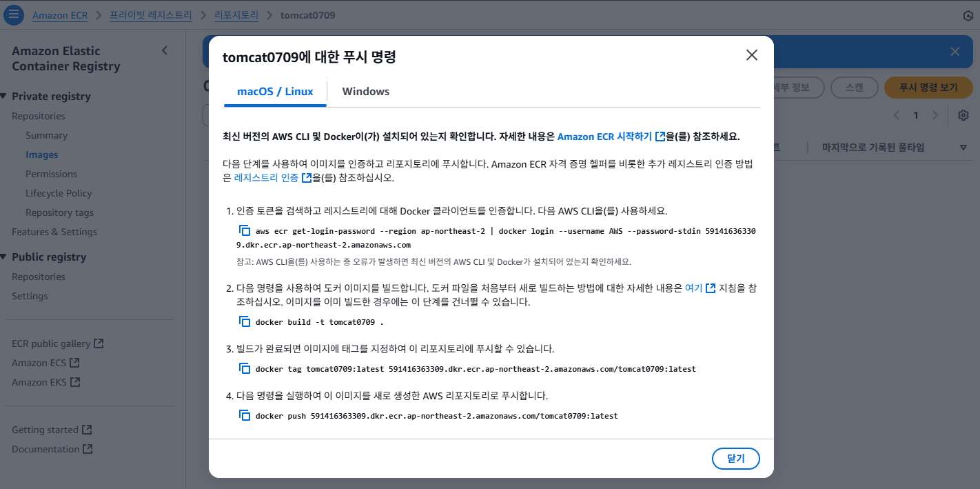Click 리포지토리 breadcrumb link

236,15
